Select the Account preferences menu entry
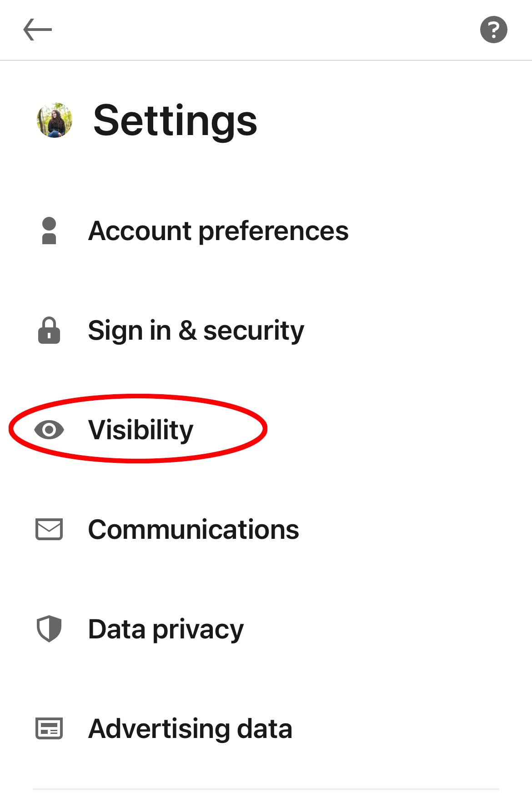532x793 pixels. point(218,231)
